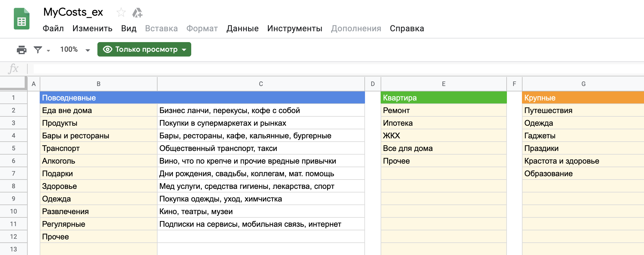
Task: Select the 'Все для дома' cell
Action: [x=444, y=148]
